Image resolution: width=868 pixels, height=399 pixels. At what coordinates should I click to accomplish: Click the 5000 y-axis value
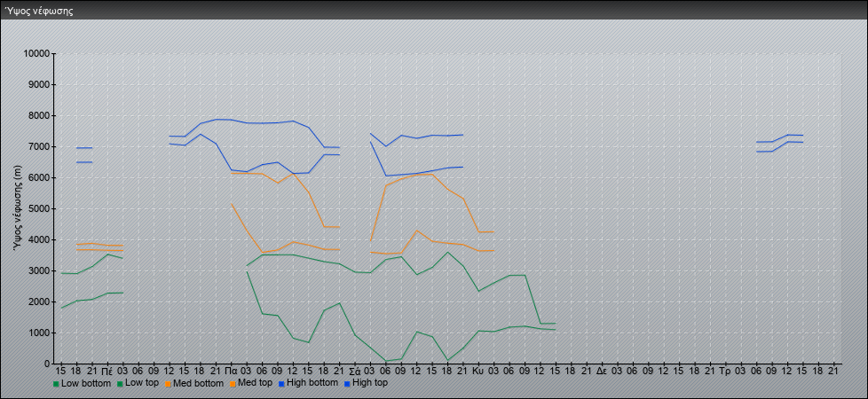(x=39, y=208)
